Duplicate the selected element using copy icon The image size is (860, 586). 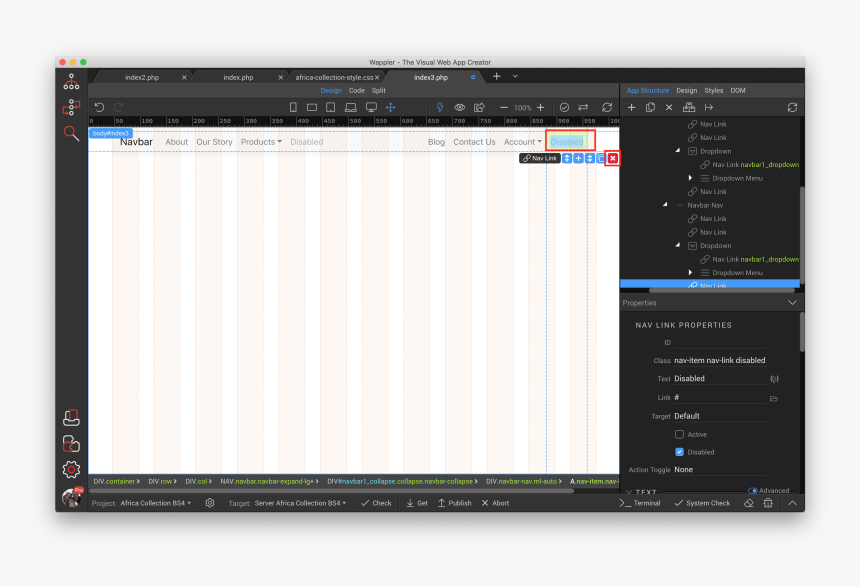[x=650, y=107]
